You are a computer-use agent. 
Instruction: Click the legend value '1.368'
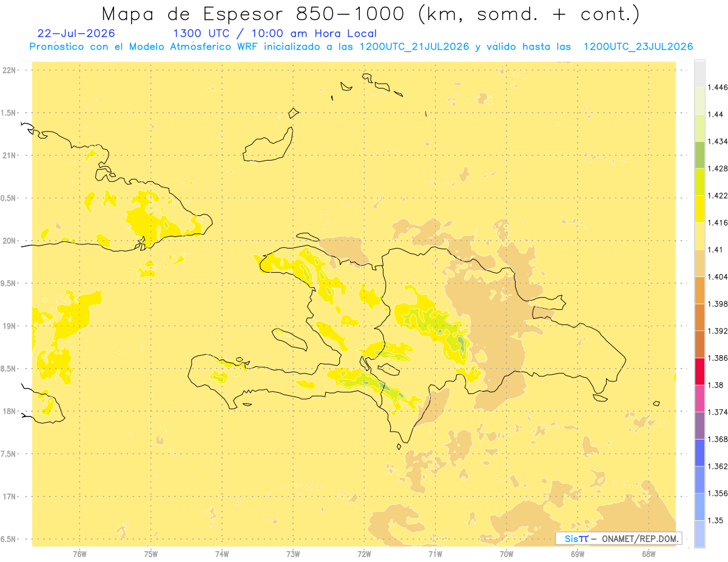(718, 440)
